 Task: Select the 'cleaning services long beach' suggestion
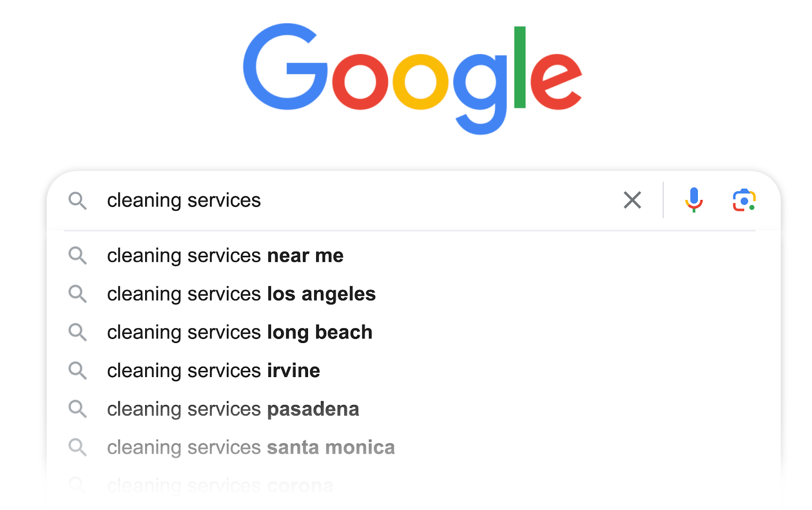pyautogui.click(x=240, y=332)
